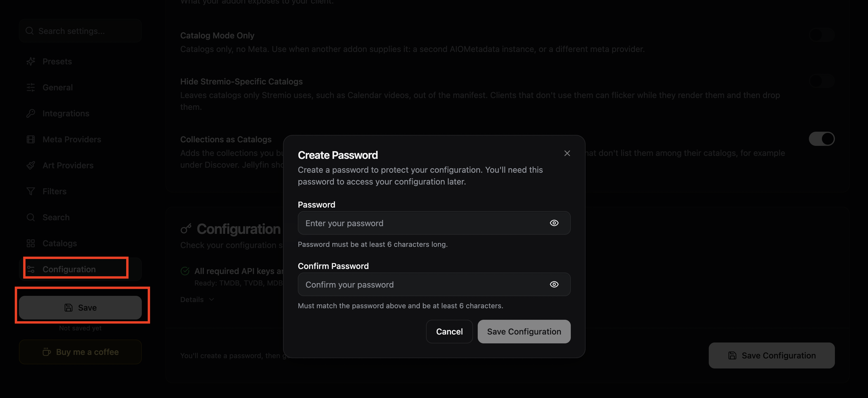This screenshot has width=868, height=398.
Task: Close the Create Password dialog
Action: [x=567, y=153]
